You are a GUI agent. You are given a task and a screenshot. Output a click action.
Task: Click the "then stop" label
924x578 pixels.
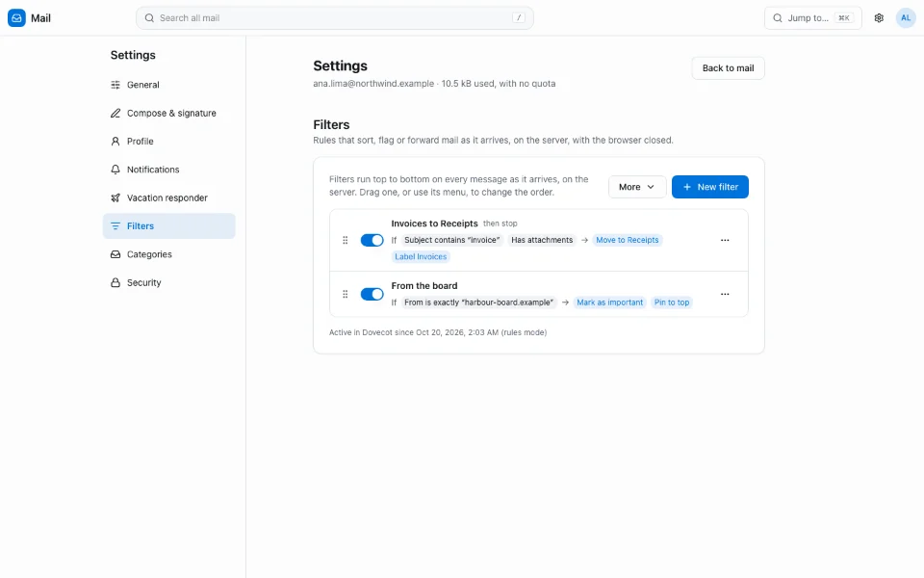[x=500, y=223]
